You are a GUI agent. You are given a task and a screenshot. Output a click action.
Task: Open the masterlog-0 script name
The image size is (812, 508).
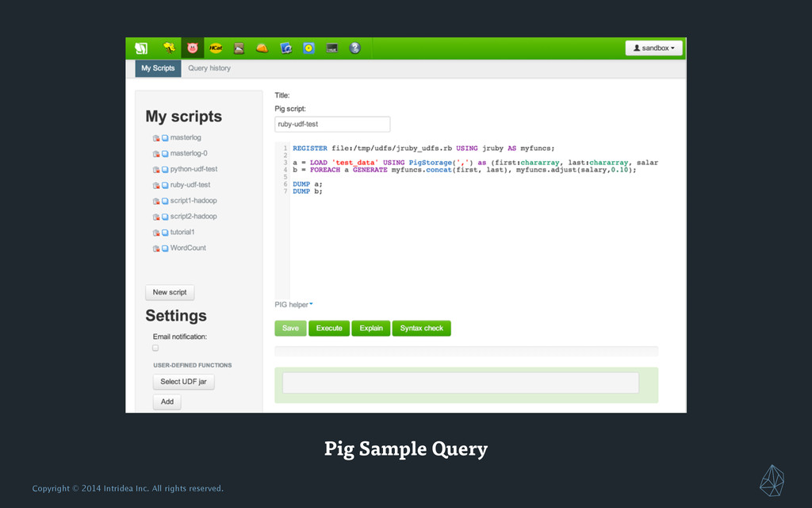tap(189, 153)
